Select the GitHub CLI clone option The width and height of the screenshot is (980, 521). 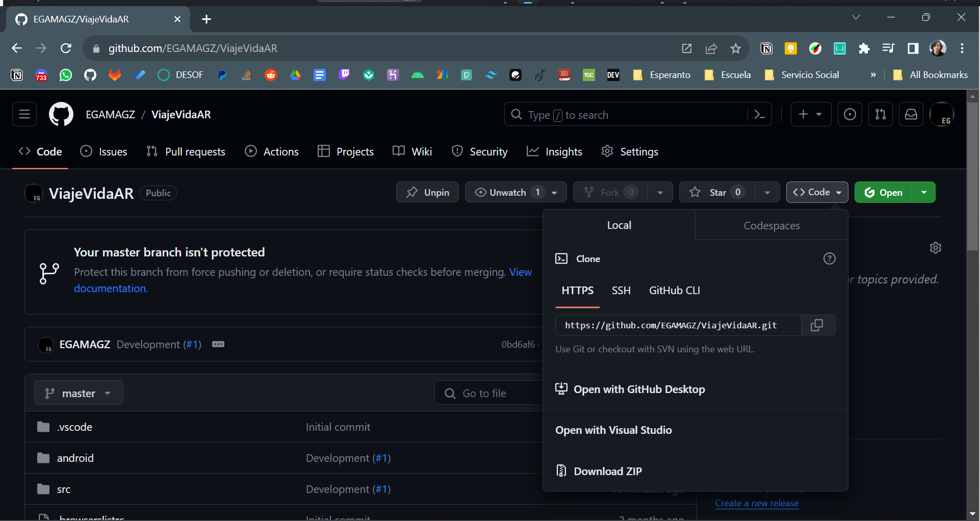675,291
